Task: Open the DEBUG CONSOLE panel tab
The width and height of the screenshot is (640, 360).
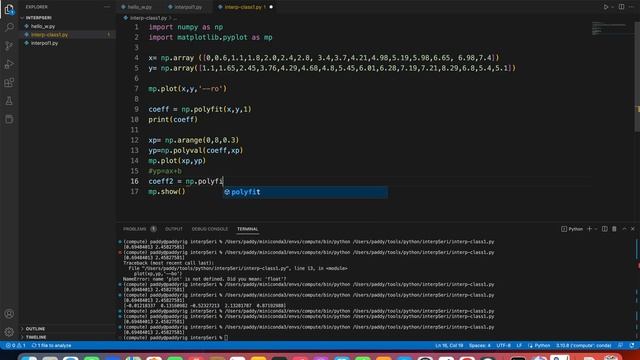Action: [210, 229]
